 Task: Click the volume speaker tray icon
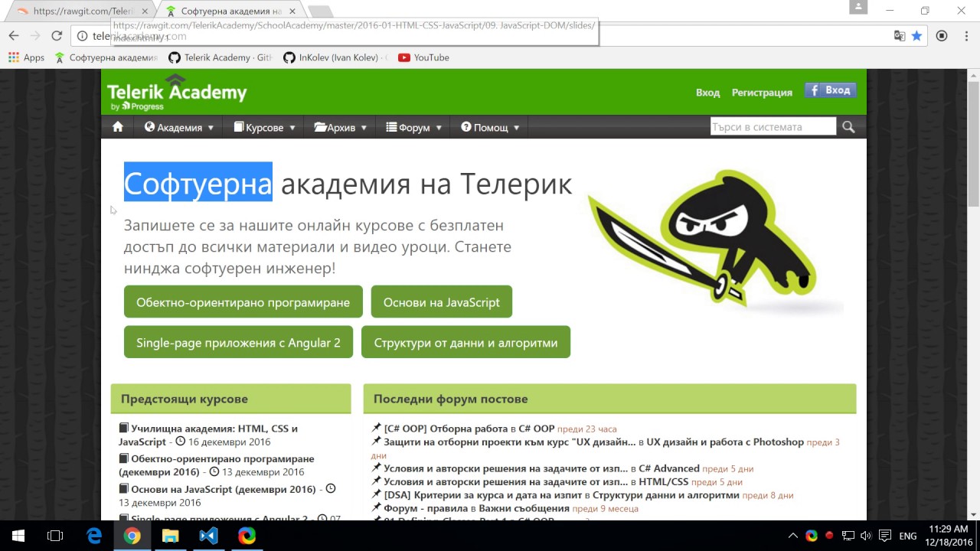[x=866, y=536]
